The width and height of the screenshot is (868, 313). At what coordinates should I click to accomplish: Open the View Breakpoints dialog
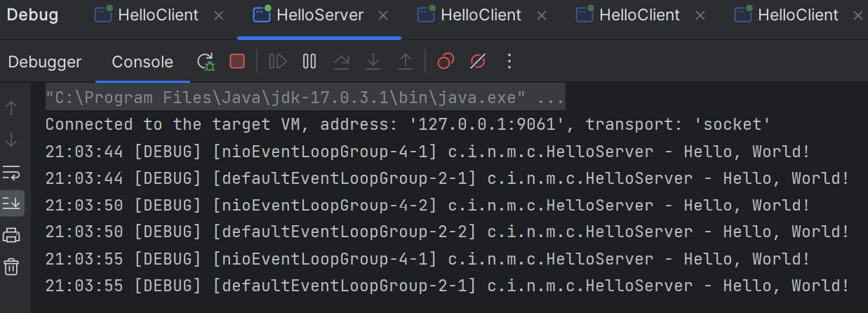pyautogui.click(x=445, y=62)
